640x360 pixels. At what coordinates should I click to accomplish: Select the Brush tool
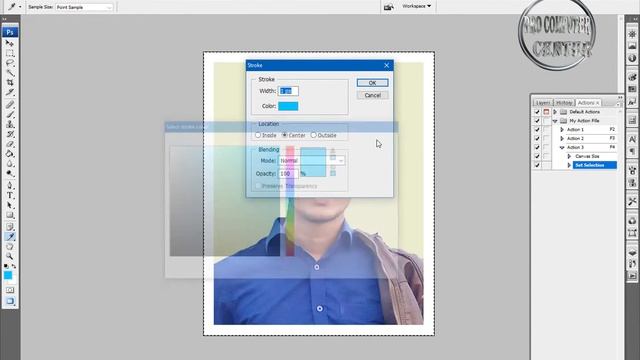pos(10,114)
